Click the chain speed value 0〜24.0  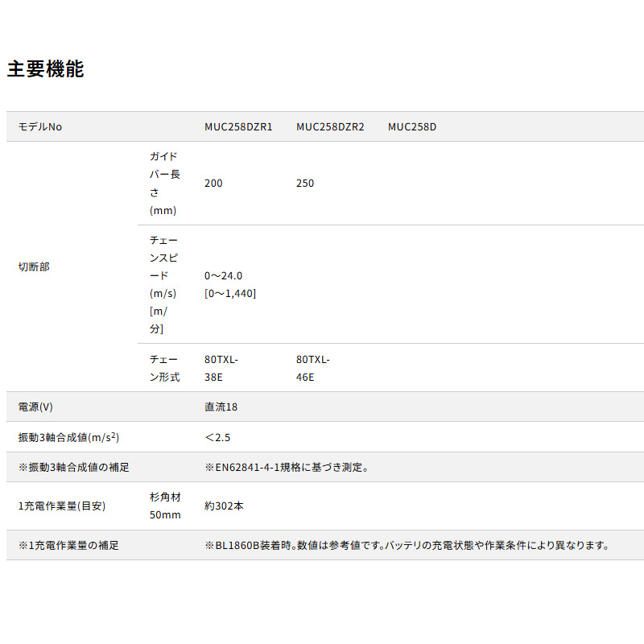coord(224,275)
